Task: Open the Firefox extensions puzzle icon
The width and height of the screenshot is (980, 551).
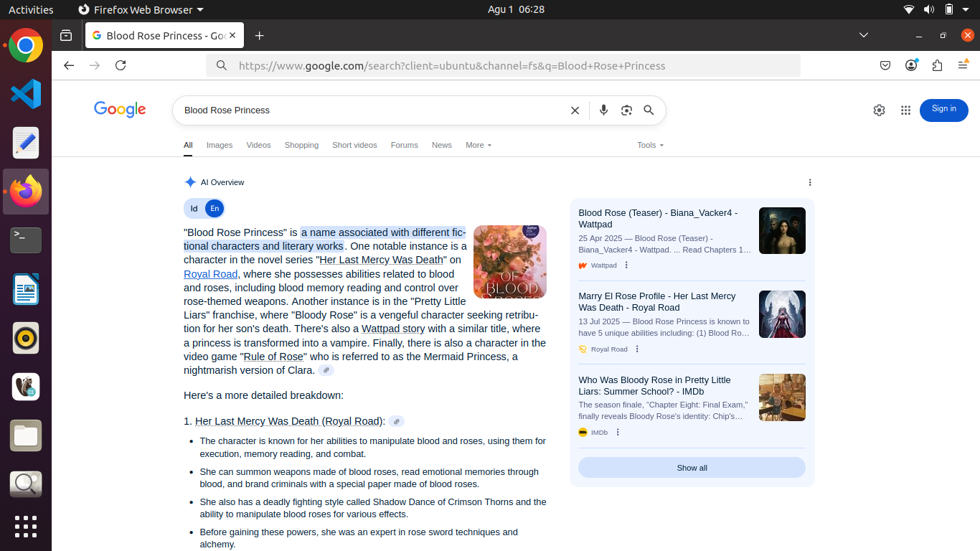Action: tap(937, 65)
